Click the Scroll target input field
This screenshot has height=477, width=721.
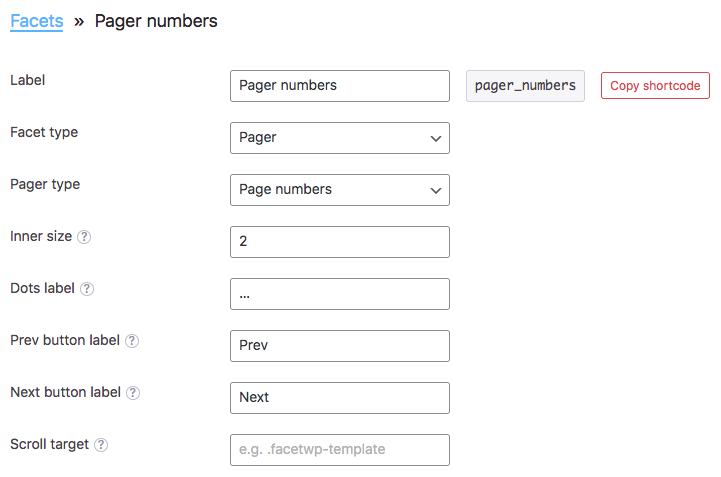point(340,450)
